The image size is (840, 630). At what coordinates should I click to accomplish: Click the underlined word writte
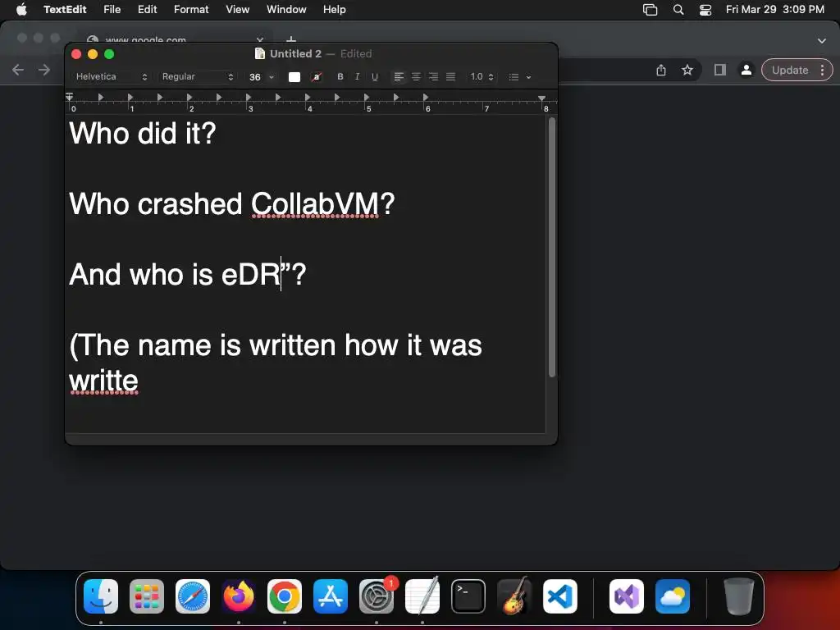click(x=104, y=381)
